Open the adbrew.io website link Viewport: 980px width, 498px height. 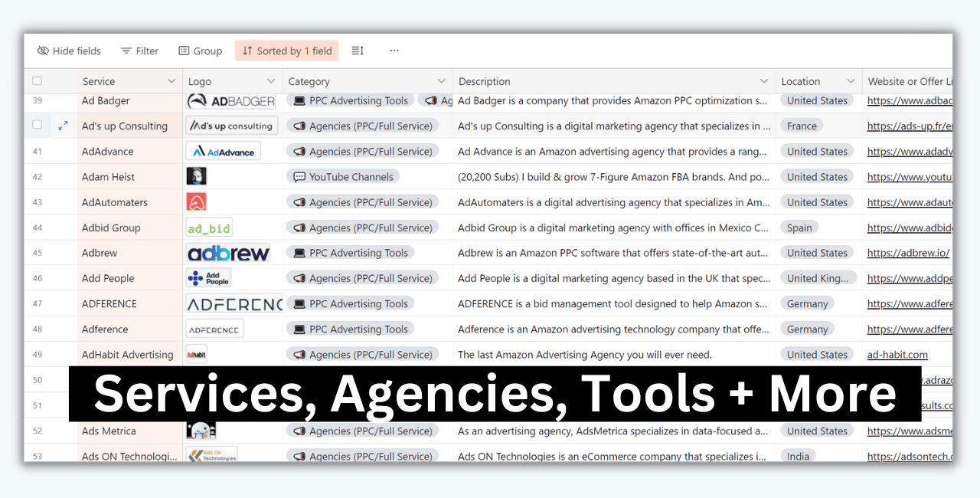coord(908,253)
